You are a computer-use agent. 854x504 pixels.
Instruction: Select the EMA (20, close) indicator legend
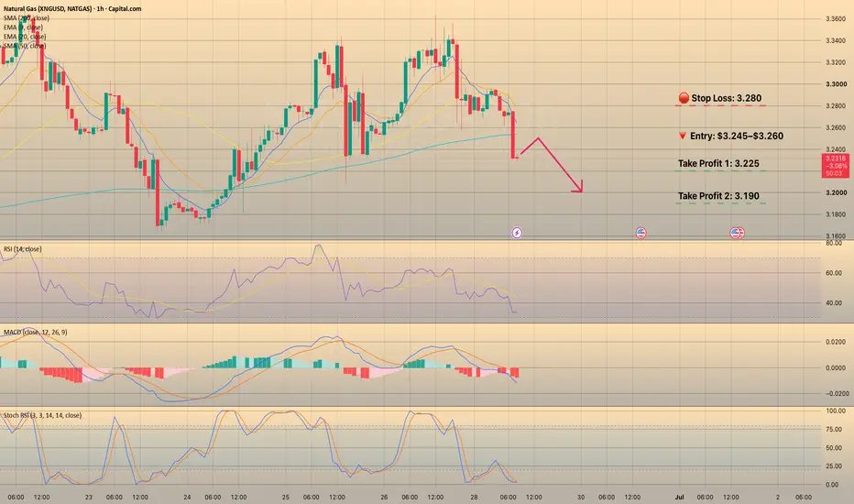(25, 37)
